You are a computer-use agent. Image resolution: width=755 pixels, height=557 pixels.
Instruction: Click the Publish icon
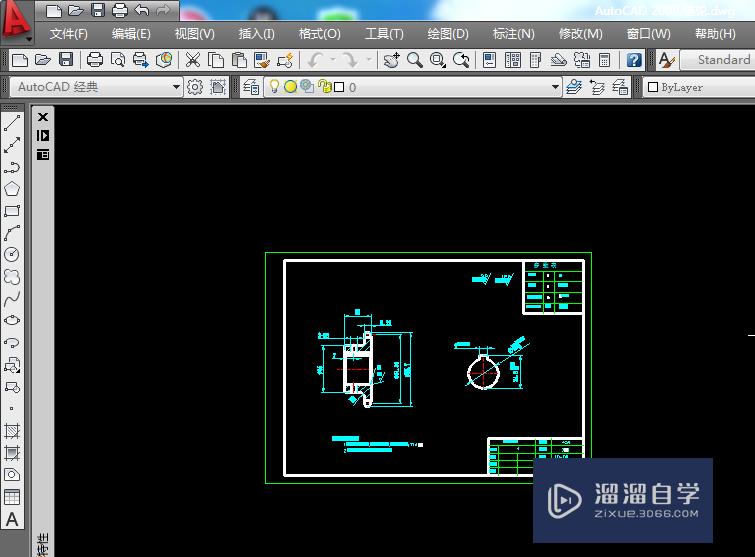point(141,60)
